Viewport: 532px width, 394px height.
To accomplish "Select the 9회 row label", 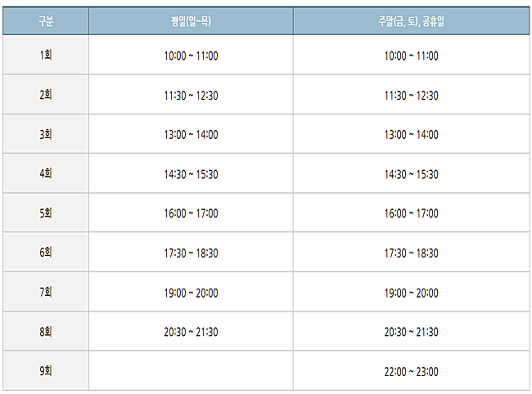I will 46,370.
